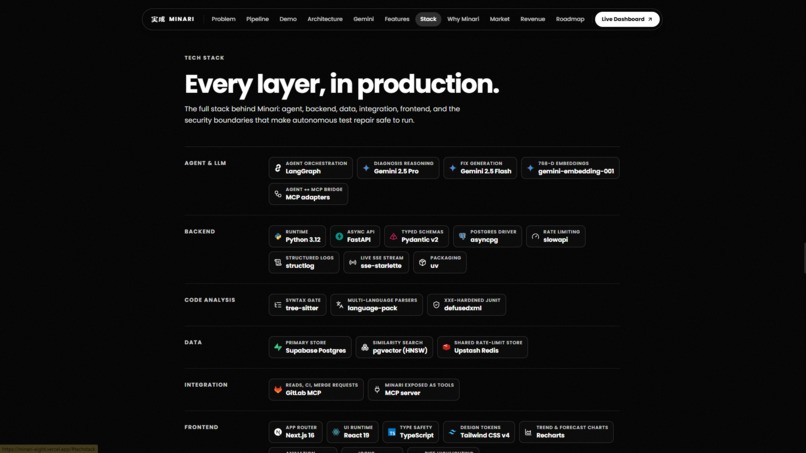Click the GitLab MCP fox icon
The height and width of the screenshot is (453, 806).
[x=278, y=389]
